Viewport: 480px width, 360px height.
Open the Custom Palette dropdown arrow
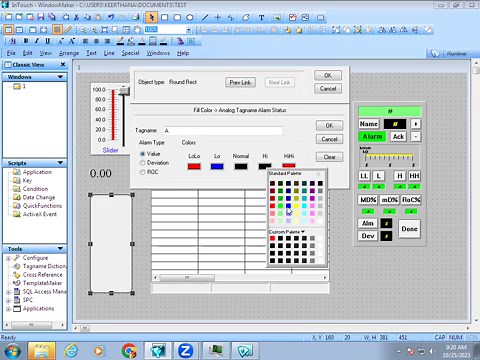coord(303,231)
